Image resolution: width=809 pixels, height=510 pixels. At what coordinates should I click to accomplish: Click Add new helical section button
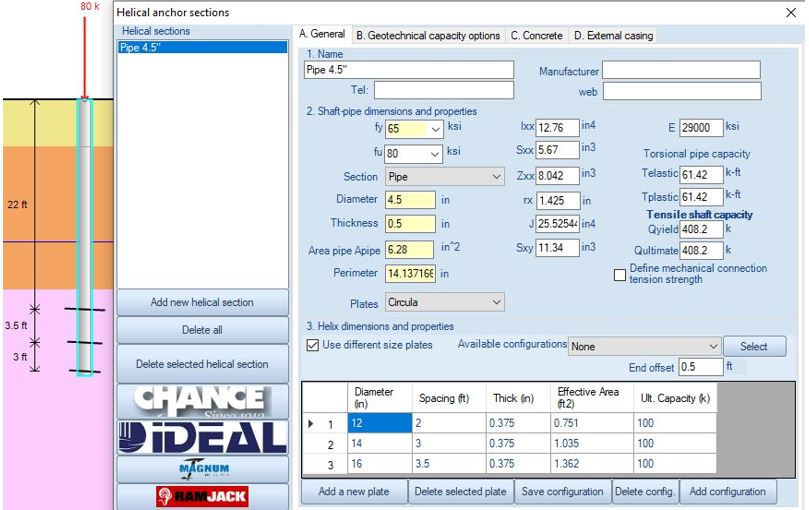pyautogui.click(x=202, y=302)
